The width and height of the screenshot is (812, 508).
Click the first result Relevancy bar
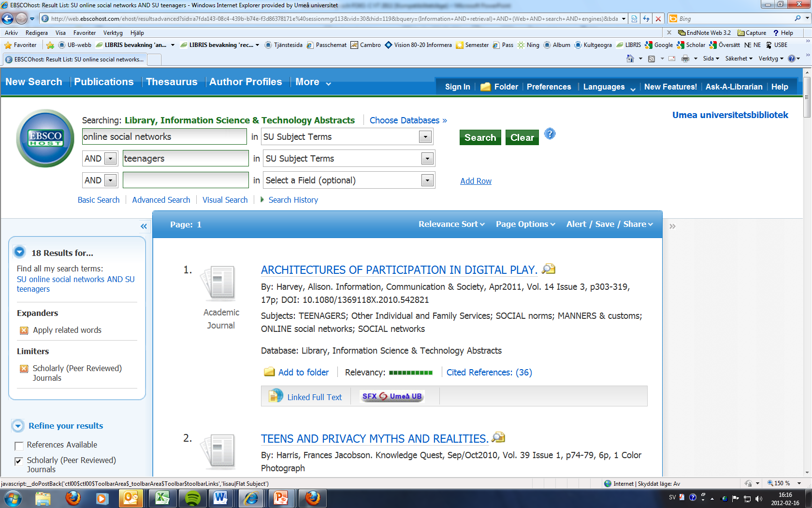coord(411,373)
